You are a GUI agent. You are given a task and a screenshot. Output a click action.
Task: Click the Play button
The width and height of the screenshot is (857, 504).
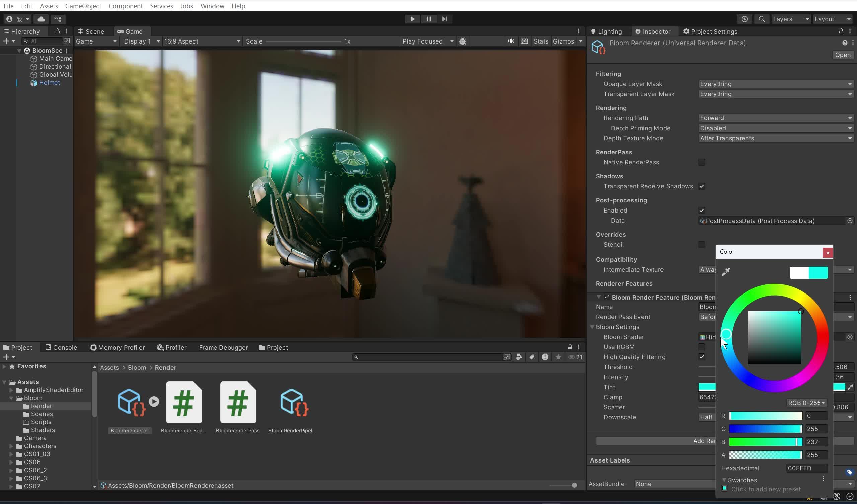point(412,19)
